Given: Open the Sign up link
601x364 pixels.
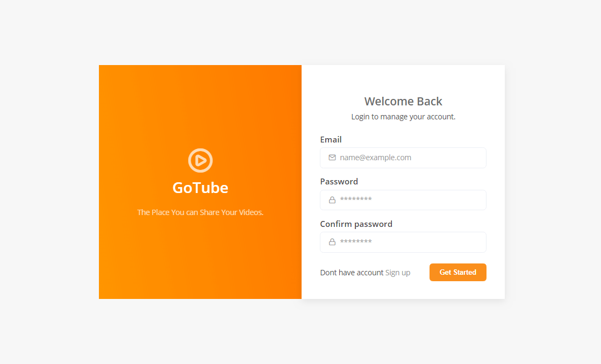Looking at the screenshot, I should pos(397,273).
